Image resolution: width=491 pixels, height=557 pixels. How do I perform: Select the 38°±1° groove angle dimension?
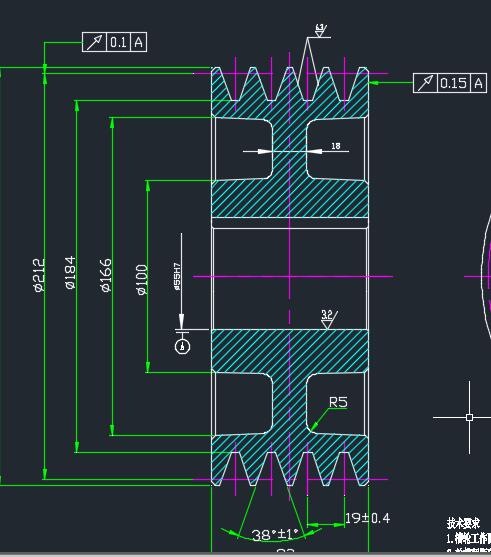(275, 535)
